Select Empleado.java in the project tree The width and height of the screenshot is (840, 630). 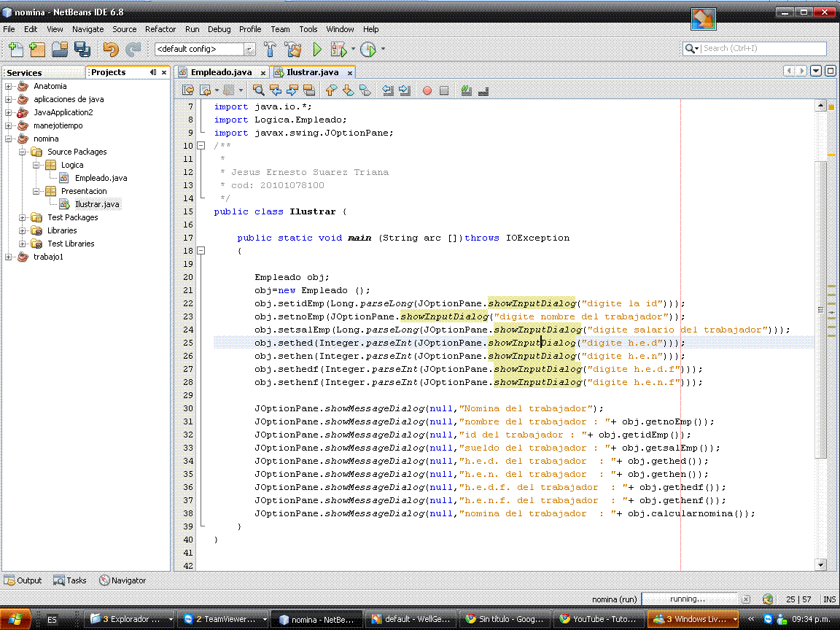tap(101, 179)
